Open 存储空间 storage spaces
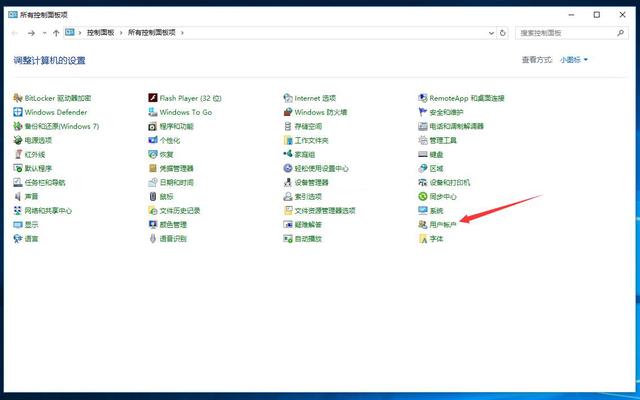Viewport: 640px width, 400px height. pos(303,126)
